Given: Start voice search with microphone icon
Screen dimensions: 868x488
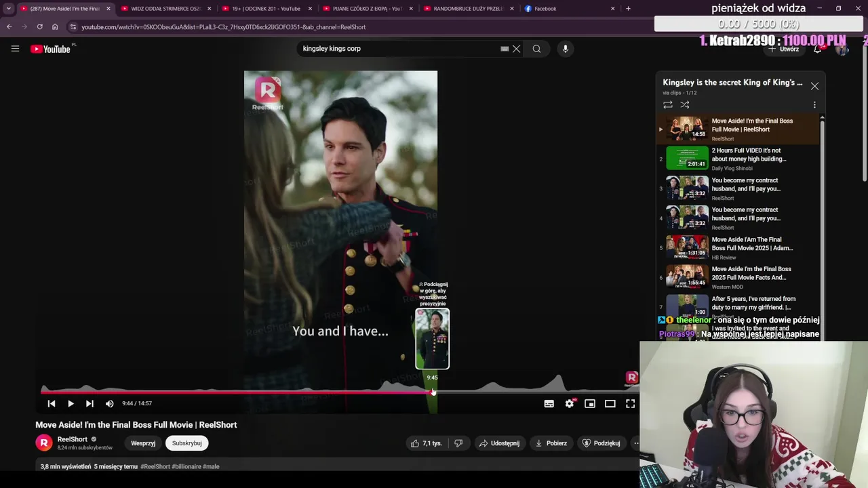Looking at the screenshot, I should click(x=565, y=49).
